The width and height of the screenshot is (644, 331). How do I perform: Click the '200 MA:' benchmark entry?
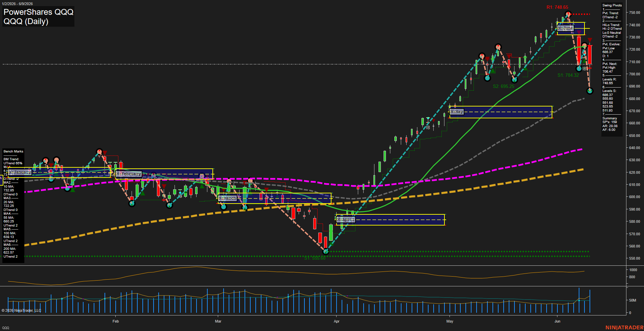click(10, 249)
